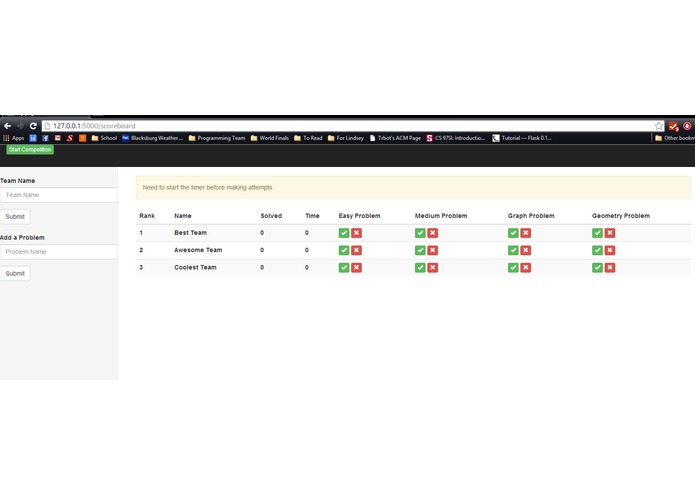Screen dimensions: 695x494
Task: Mark Geometry Problem wrong for Best Team
Action: click(610, 233)
